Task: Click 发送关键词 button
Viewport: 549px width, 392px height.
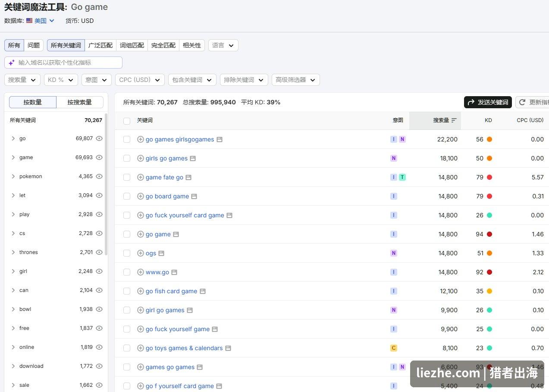Action: (488, 102)
